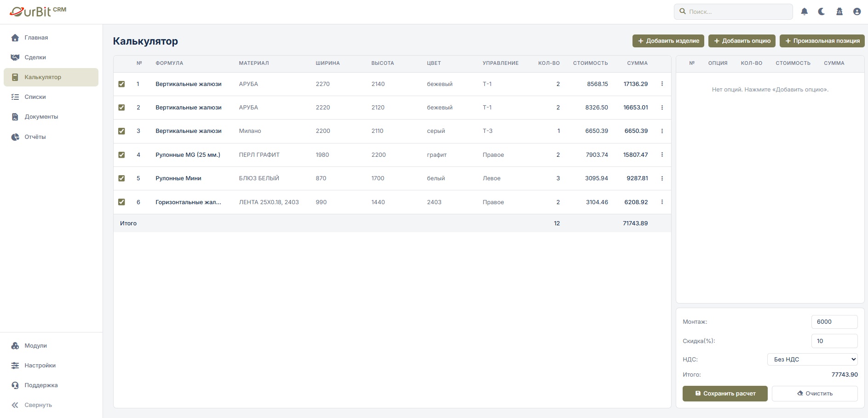Uncheck row 3 Милано checkbox

point(121,131)
